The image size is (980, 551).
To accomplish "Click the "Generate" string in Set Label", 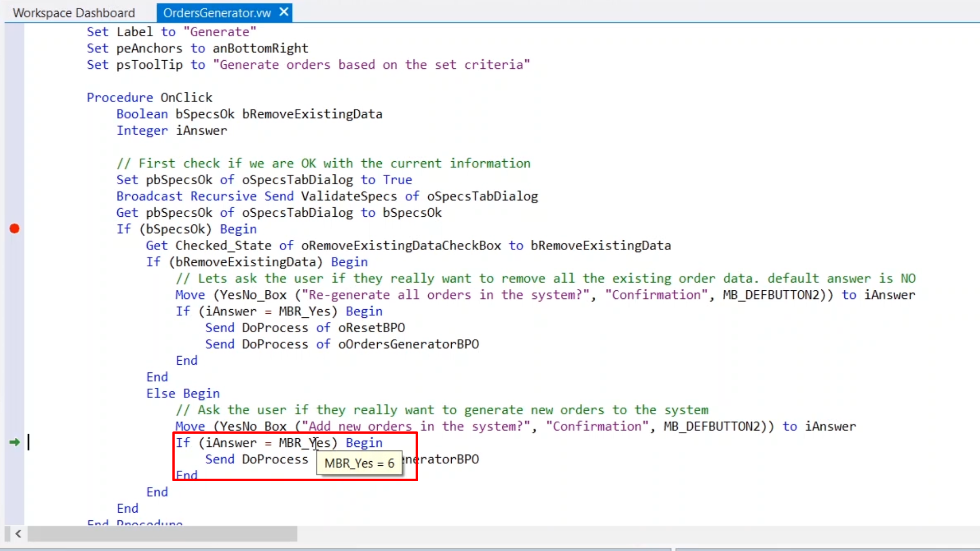I will [219, 32].
